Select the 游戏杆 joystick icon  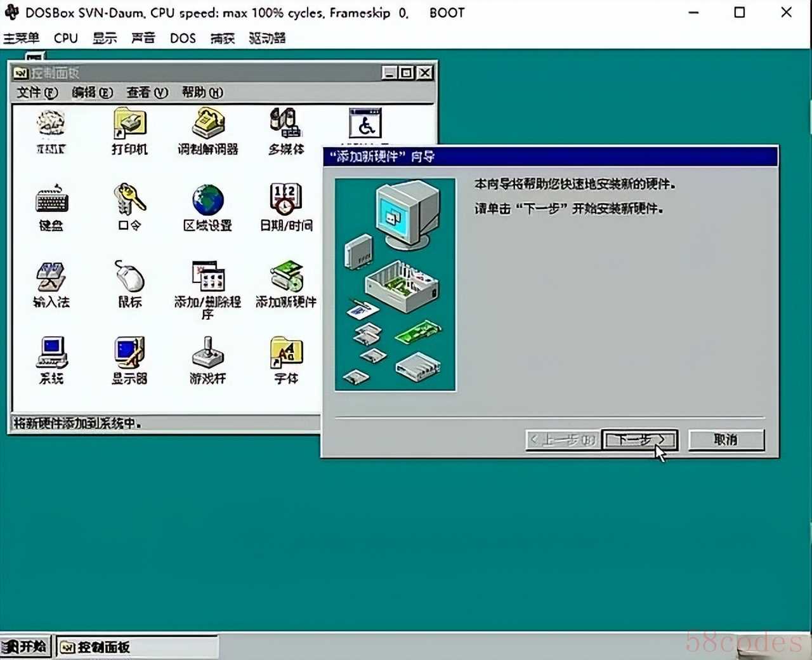pos(208,360)
